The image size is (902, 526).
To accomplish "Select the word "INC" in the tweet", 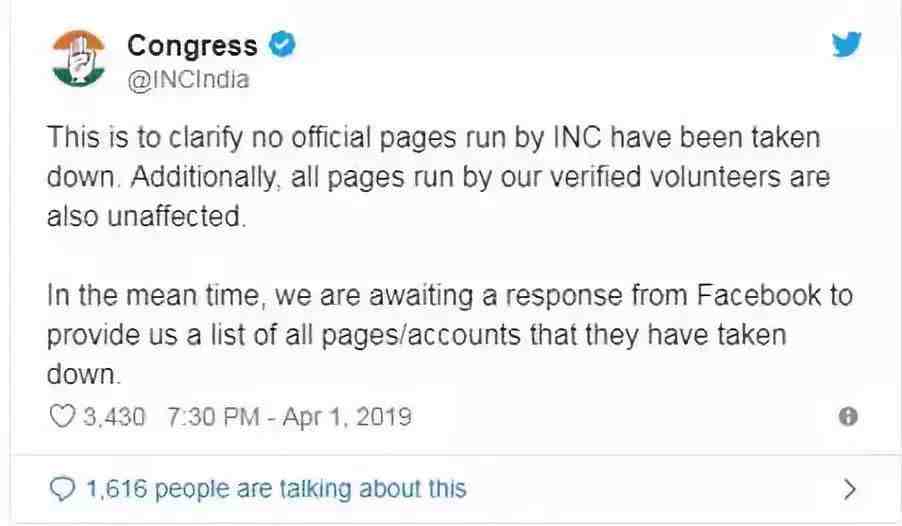I will (x=577, y=138).
